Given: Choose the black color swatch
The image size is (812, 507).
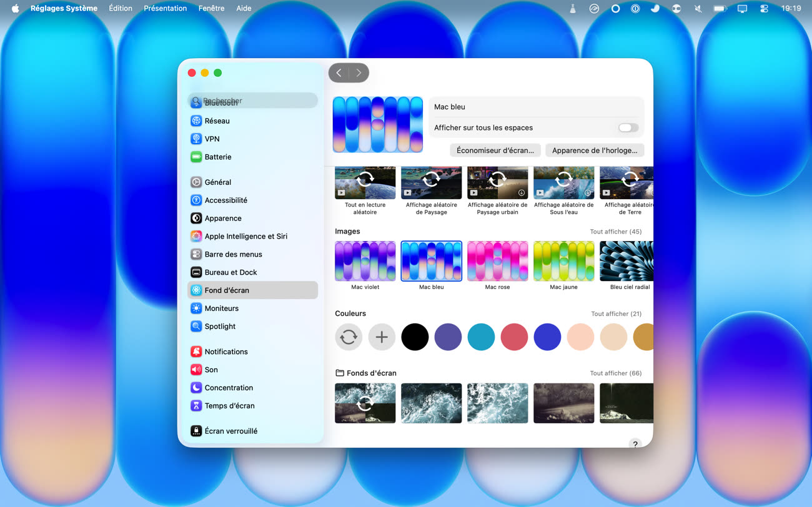Looking at the screenshot, I should point(415,337).
